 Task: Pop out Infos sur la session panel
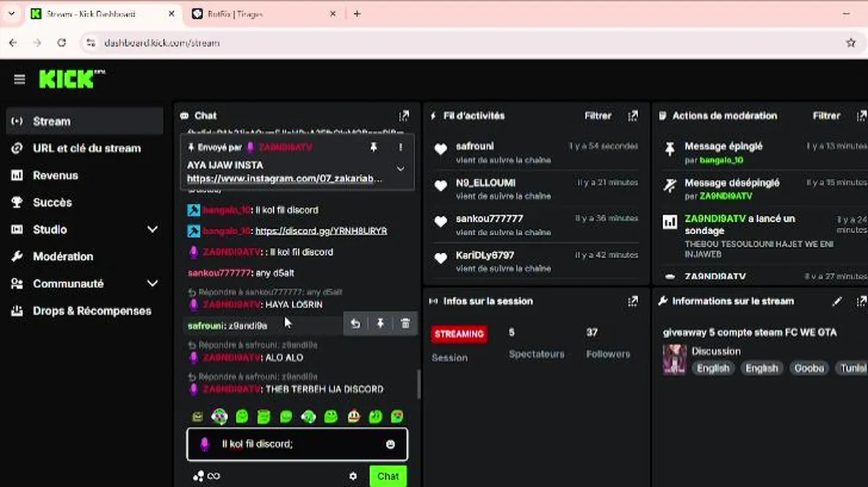(x=633, y=301)
